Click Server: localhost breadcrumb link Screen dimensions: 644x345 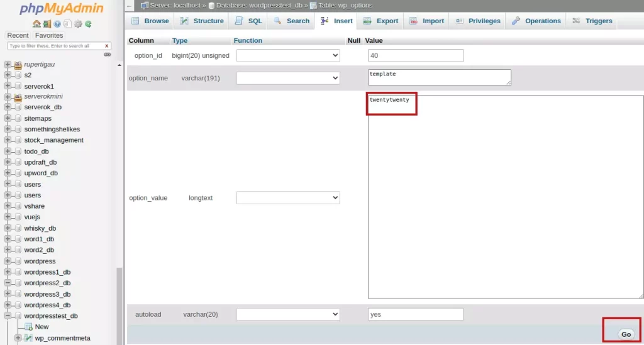coord(175,5)
